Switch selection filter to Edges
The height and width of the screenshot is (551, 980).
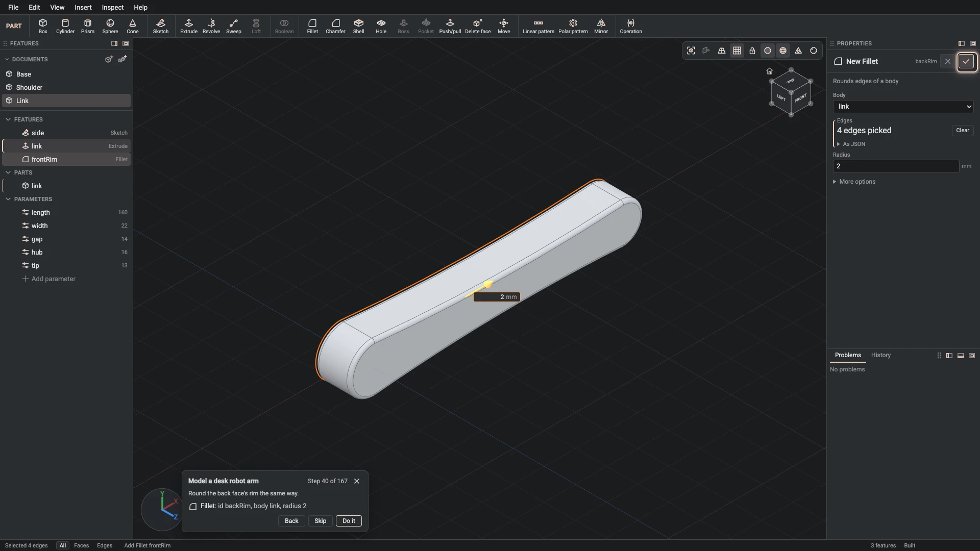tap(105, 545)
